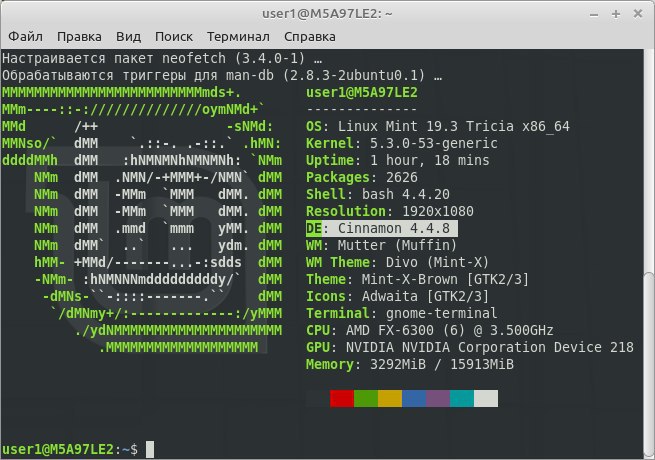Screen dimensions: 655x460
Task: Click the blue color block
Action: [414, 398]
